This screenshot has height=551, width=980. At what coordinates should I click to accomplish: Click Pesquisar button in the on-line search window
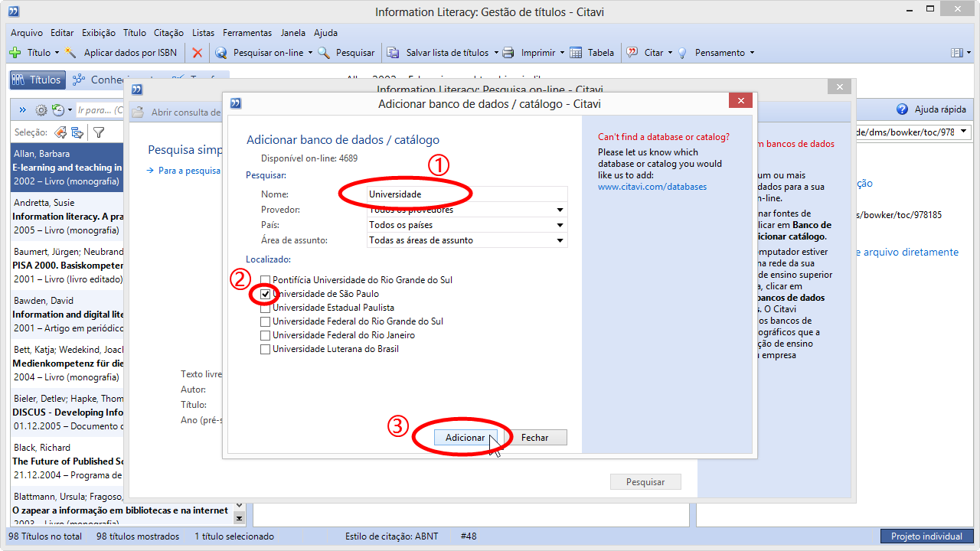(x=645, y=482)
